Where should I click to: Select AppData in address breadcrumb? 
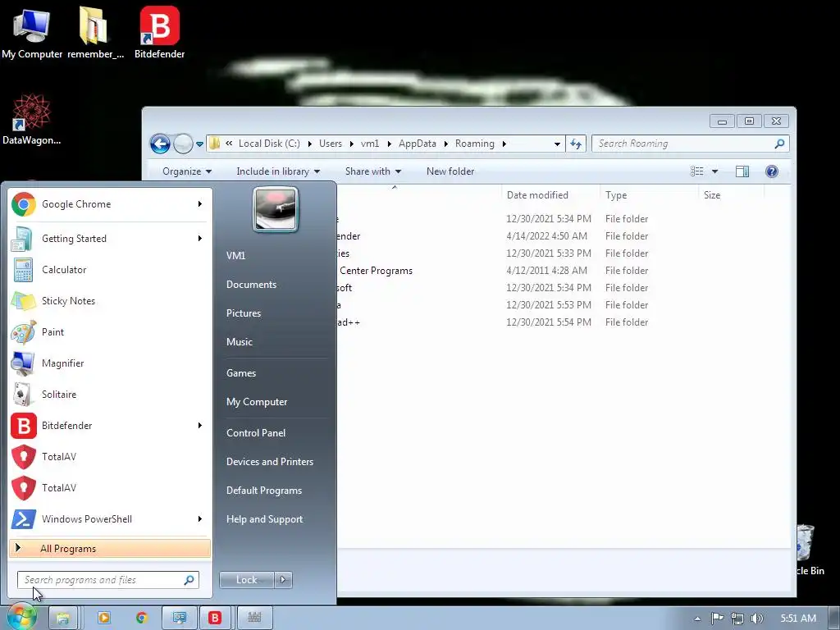418,144
